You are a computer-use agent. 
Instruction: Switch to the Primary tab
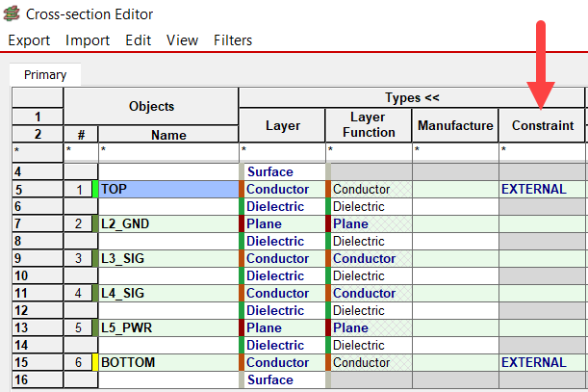pos(45,74)
